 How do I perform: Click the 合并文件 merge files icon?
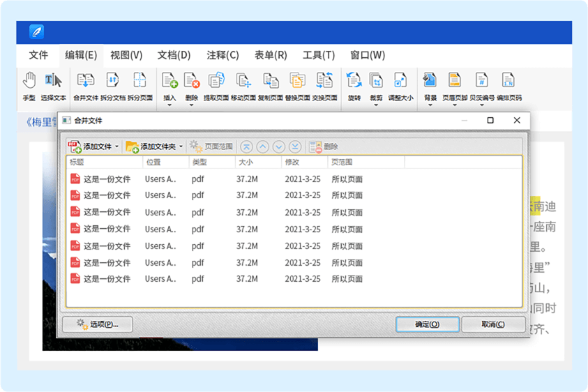86,82
